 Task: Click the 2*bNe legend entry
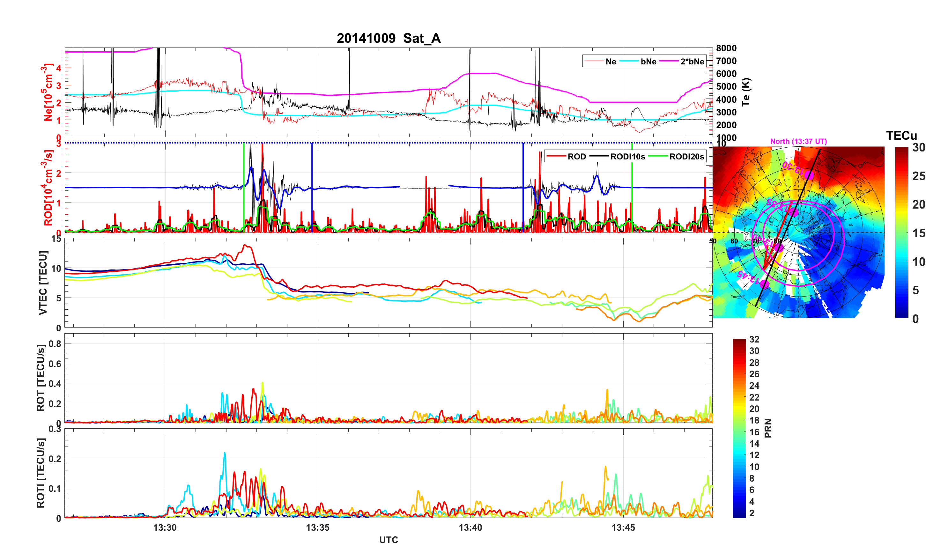(692, 62)
